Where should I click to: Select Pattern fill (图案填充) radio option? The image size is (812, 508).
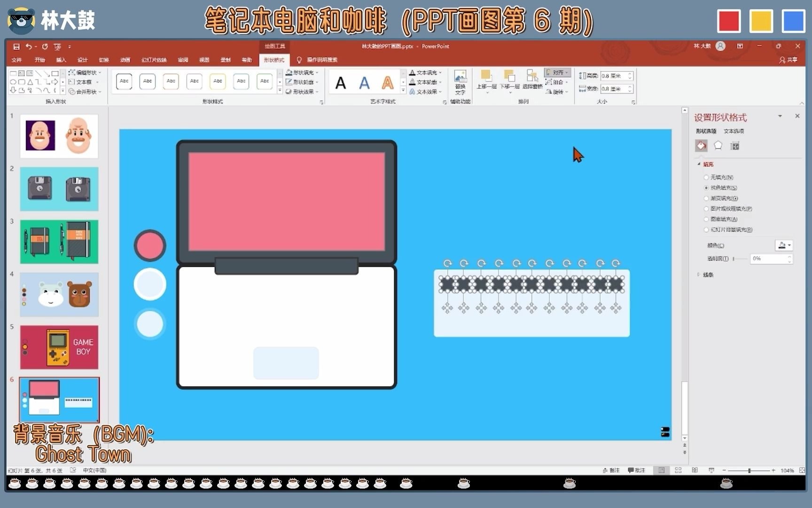[x=706, y=219]
